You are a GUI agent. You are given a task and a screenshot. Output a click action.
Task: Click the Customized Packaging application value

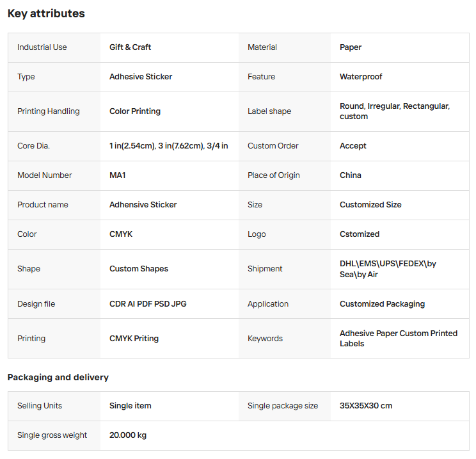click(x=382, y=304)
